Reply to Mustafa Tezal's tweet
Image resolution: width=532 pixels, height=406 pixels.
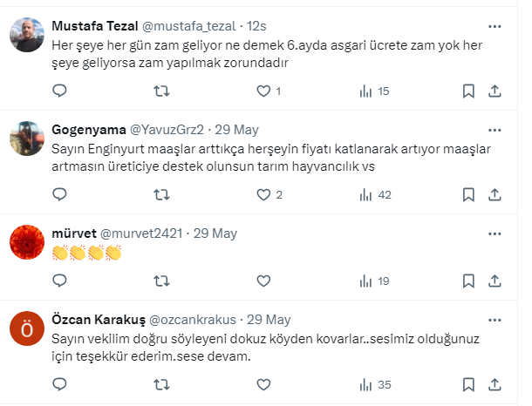click(59, 91)
